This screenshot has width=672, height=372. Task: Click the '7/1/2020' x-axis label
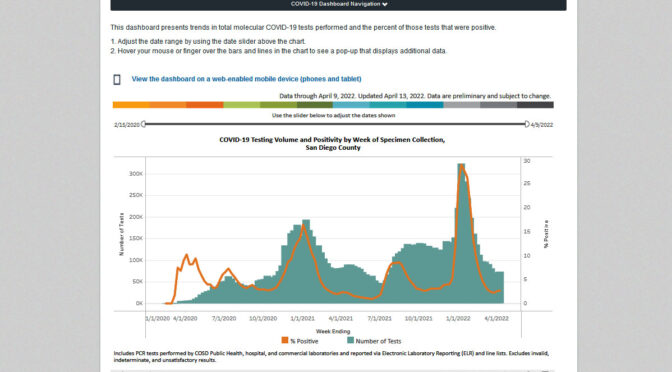pos(224,318)
